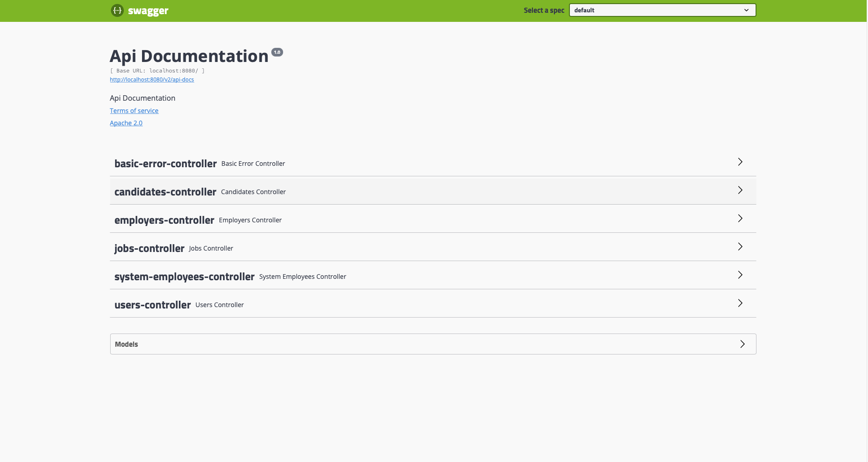Screen dimensions: 868x462
Task: Click the chevron beside system-employees-controller
Action: click(740, 275)
